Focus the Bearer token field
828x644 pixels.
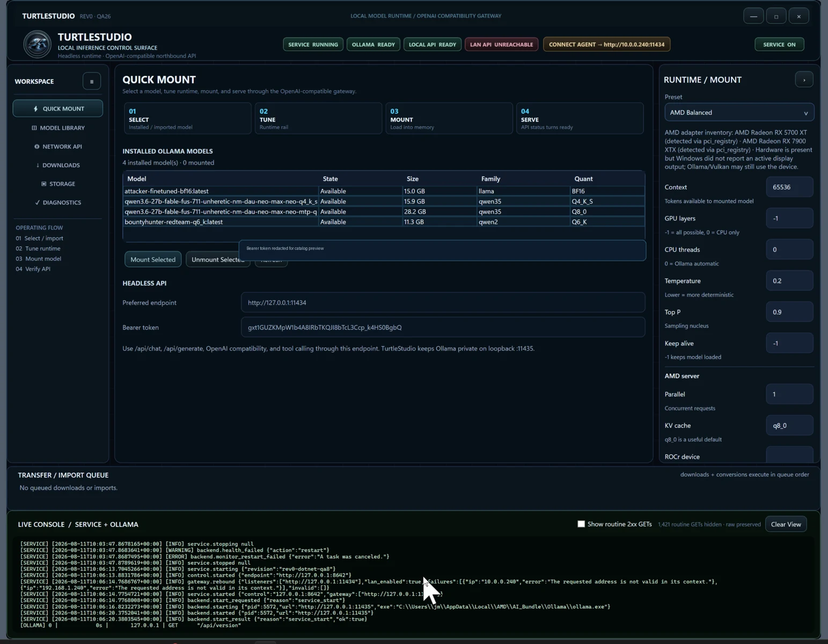pos(443,327)
